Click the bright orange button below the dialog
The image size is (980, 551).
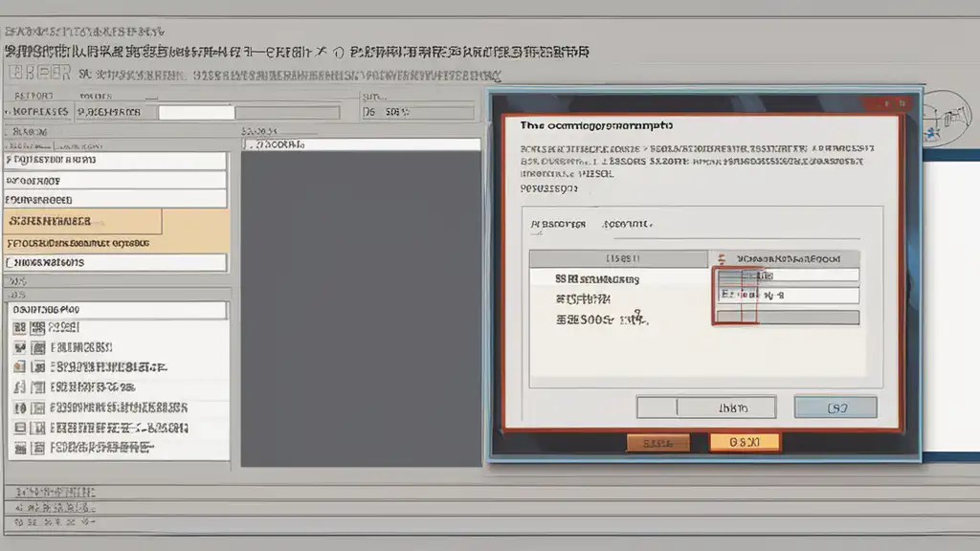tap(745, 442)
